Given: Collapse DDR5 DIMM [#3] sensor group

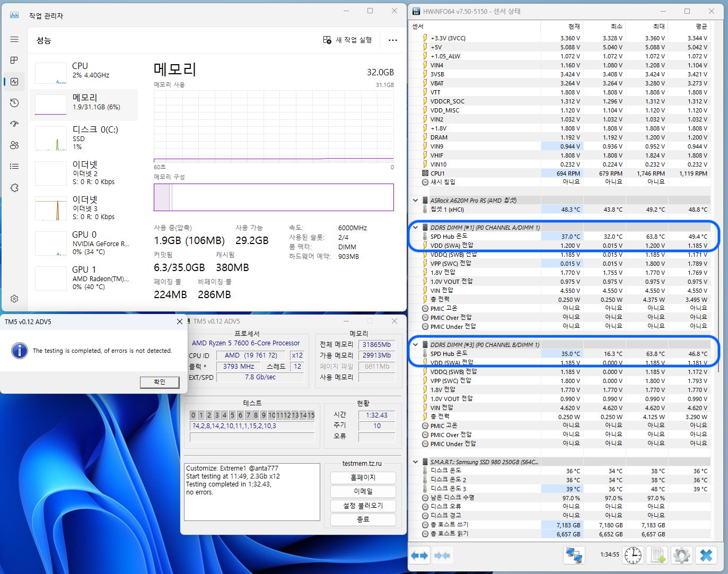Looking at the screenshot, I should 416,345.
